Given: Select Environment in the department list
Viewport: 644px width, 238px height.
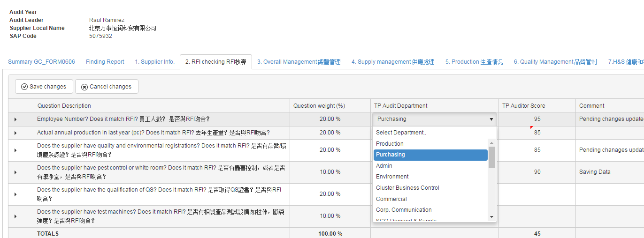Looking at the screenshot, I should 392,177.
